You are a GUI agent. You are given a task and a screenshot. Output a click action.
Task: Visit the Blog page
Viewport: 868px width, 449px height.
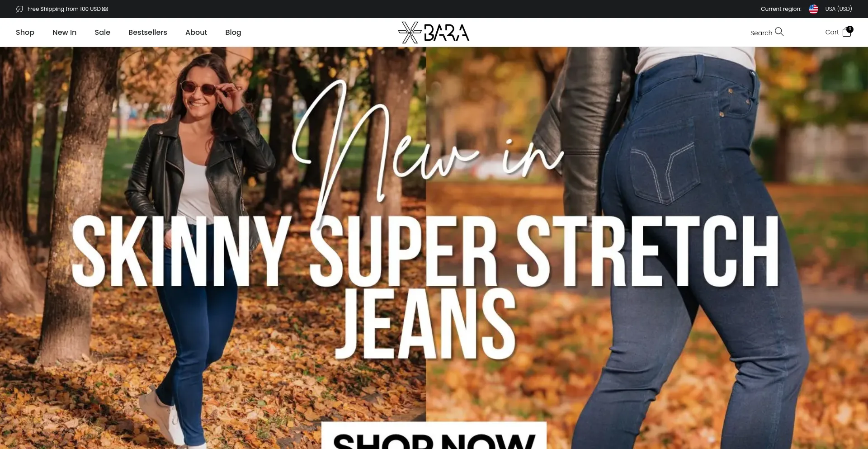click(233, 33)
